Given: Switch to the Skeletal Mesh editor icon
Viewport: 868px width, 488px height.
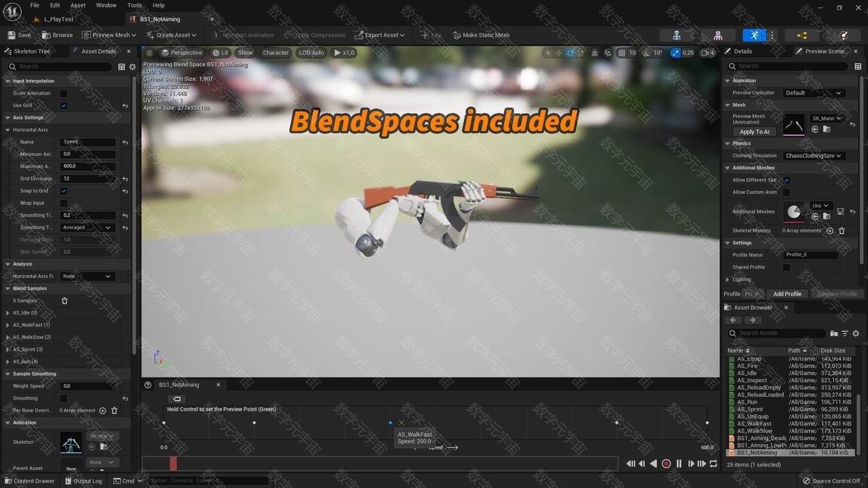Looking at the screenshot, I should point(717,35).
